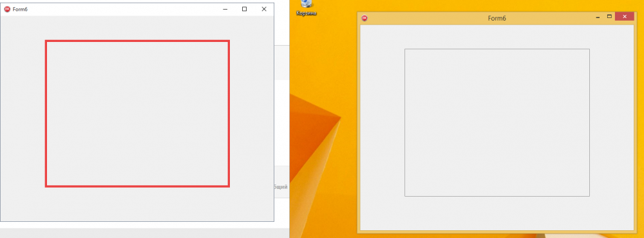Click the red app icon in left Form6 title bar
Image resolution: width=644 pixels, height=238 pixels.
click(7, 9)
